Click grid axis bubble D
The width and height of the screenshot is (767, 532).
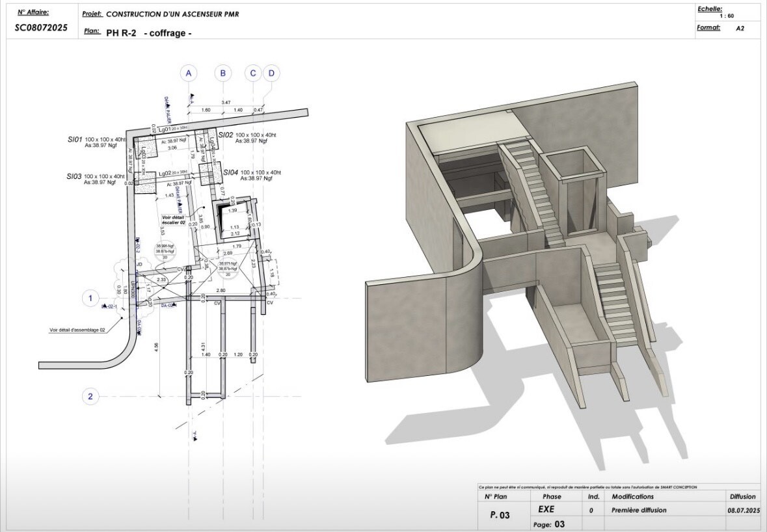[x=271, y=73]
